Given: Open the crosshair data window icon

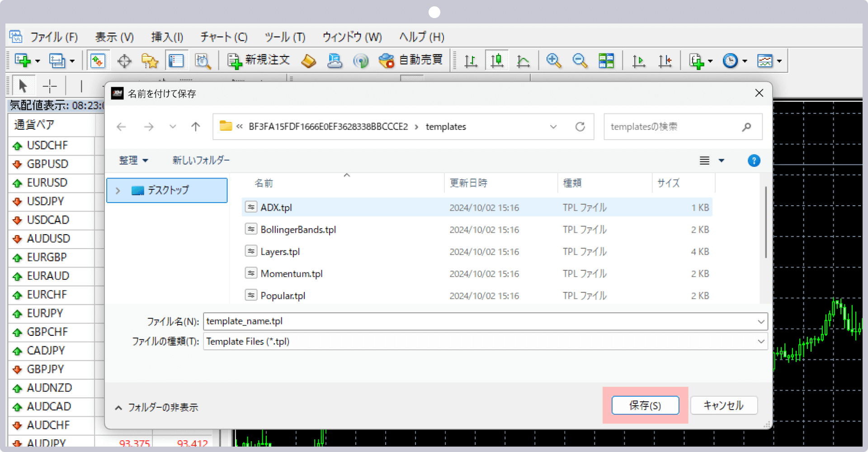Looking at the screenshot, I should [124, 61].
